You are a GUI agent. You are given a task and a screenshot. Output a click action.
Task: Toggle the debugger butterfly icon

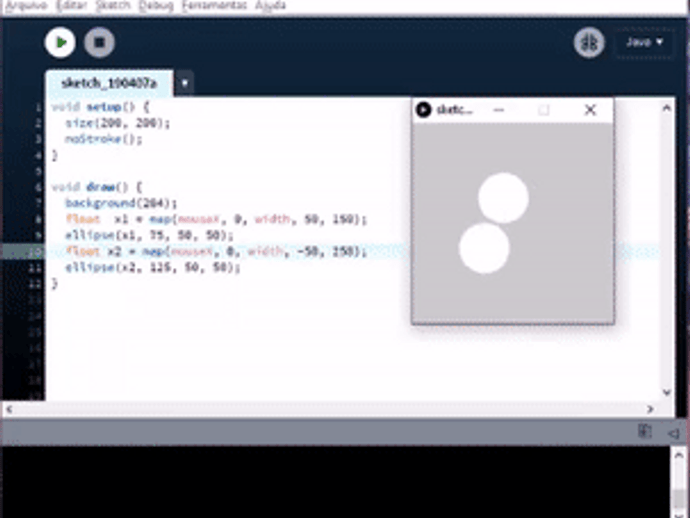[x=589, y=42]
